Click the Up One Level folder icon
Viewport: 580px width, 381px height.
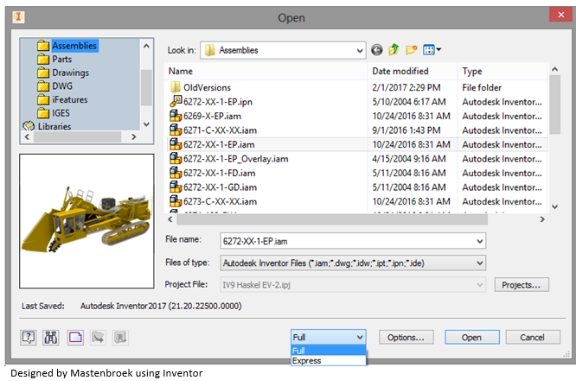(394, 50)
